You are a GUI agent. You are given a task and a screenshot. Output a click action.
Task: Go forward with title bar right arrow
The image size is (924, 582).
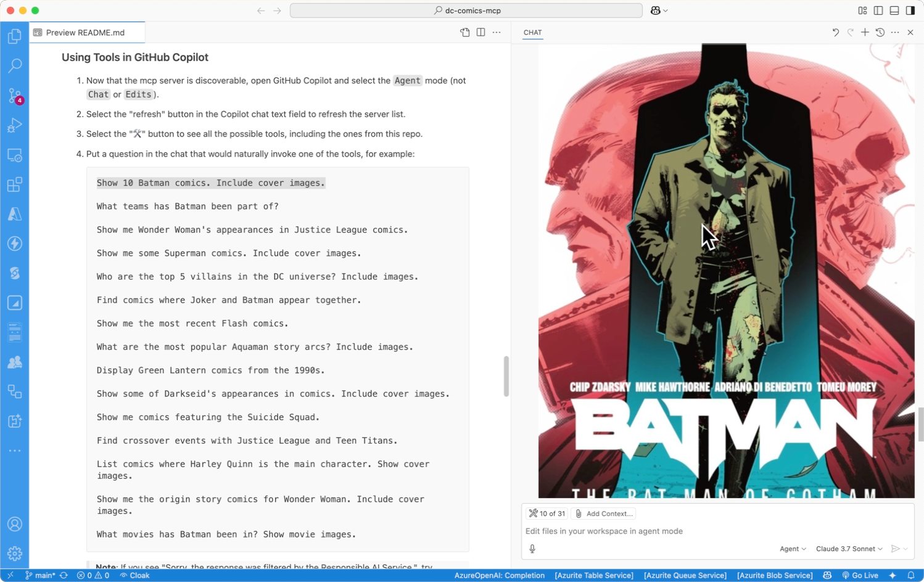(x=277, y=10)
